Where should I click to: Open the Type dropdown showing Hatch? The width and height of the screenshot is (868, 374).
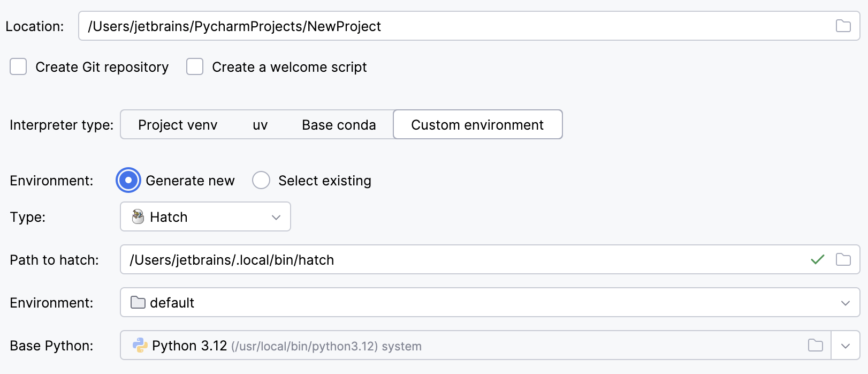(x=276, y=216)
